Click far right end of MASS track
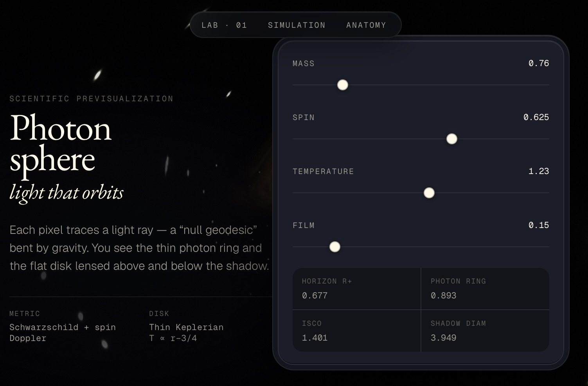The image size is (588, 386). [548, 85]
